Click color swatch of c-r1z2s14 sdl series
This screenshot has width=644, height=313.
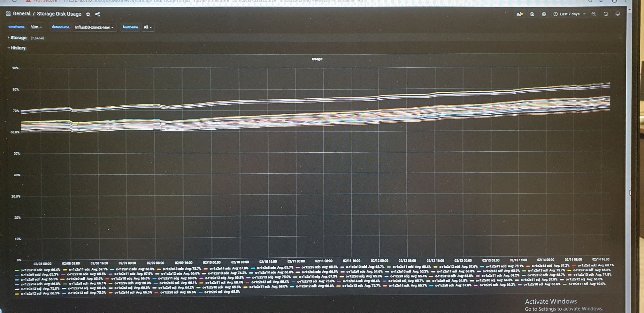(x=111, y=293)
